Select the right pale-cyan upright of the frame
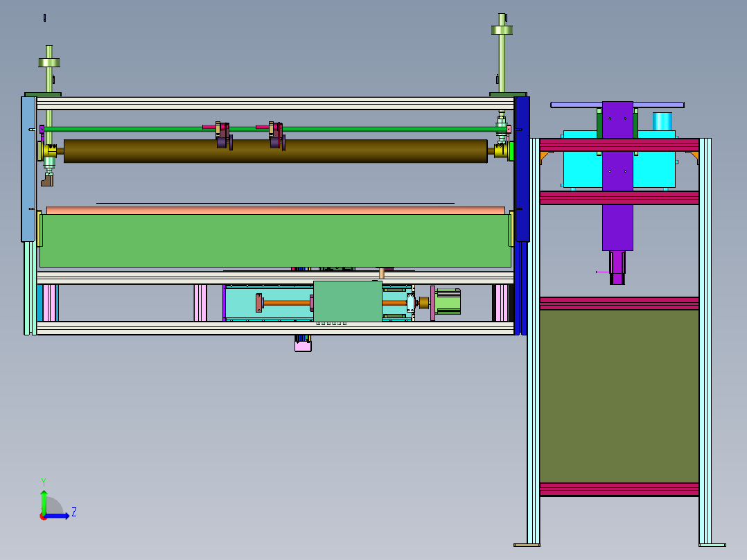This screenshot has height=560, width=747. click(705, 341)
